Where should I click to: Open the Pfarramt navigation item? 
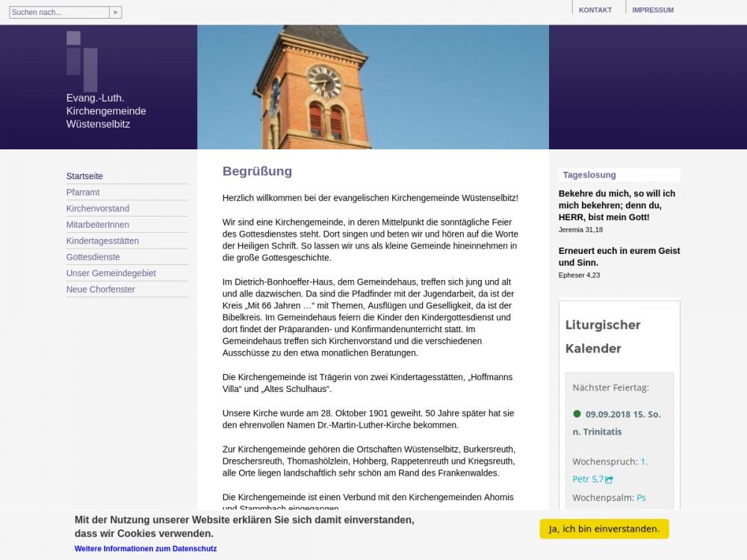click(83, 193)
